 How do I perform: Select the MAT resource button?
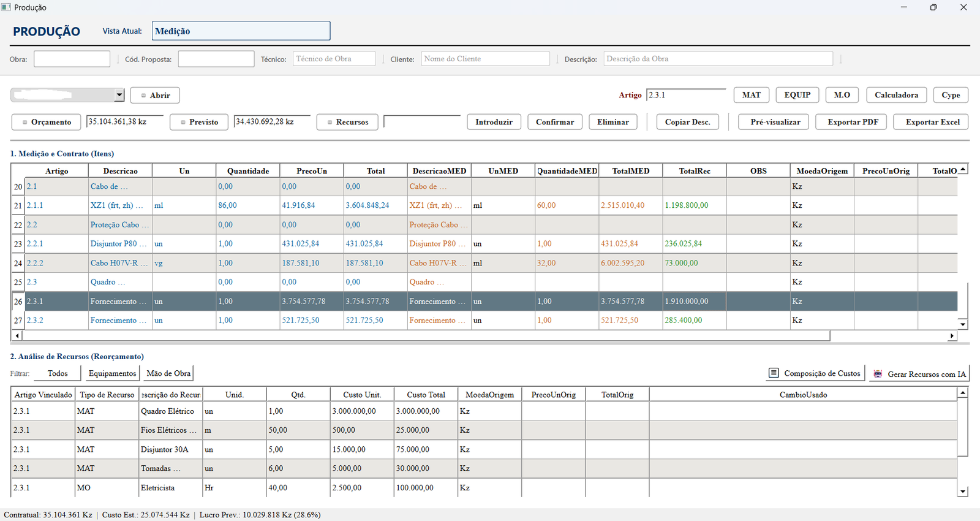click(751, 95)
